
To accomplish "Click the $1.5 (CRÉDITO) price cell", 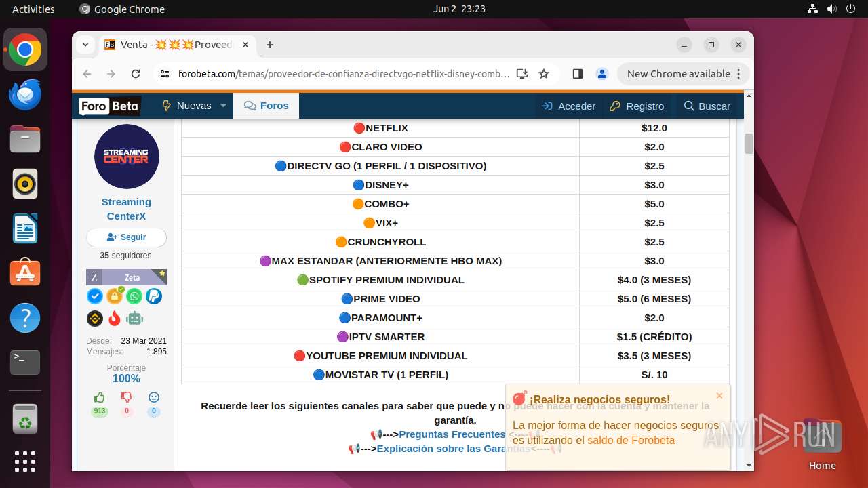I will tap(654, 337).
